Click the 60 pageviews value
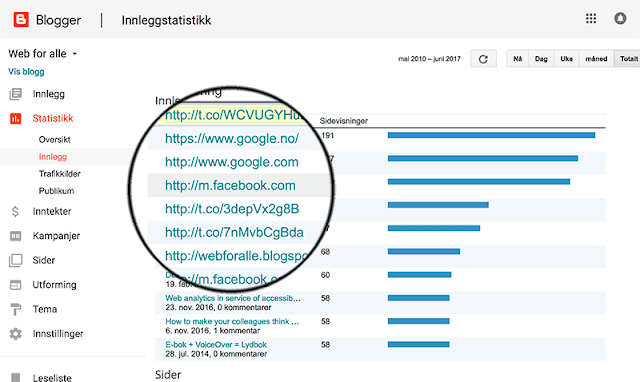The height and width of the screenshot is (382, 640). pos(325,275)
